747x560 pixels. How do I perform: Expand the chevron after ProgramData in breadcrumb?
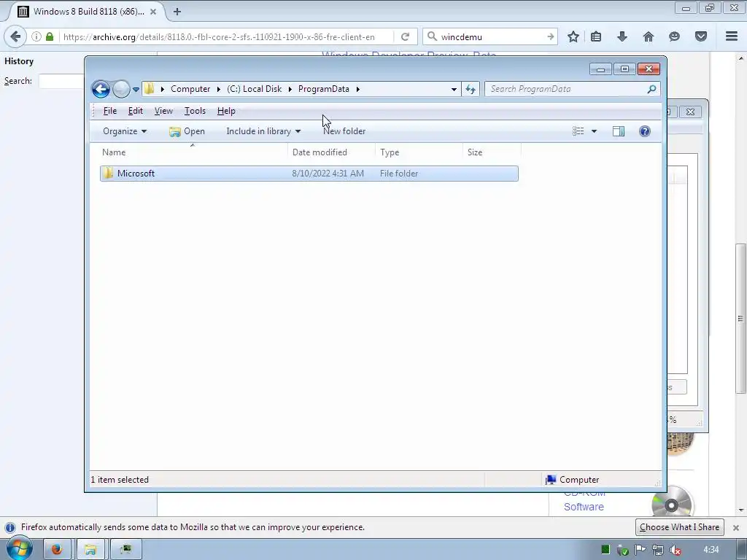pos(357,89)
